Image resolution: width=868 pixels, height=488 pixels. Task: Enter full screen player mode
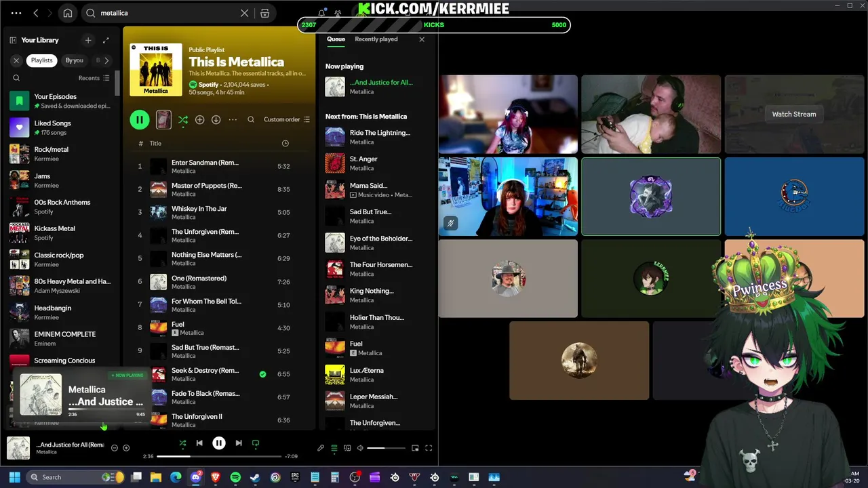429,448
